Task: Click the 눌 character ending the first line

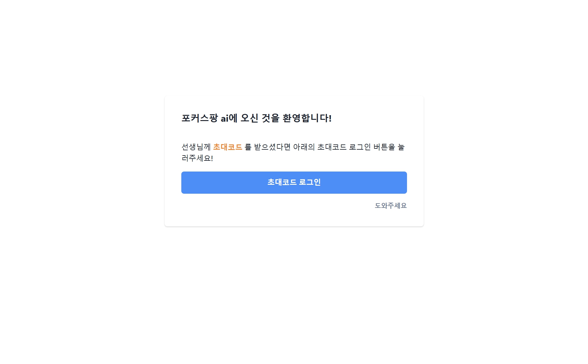Action: (401, 147)
